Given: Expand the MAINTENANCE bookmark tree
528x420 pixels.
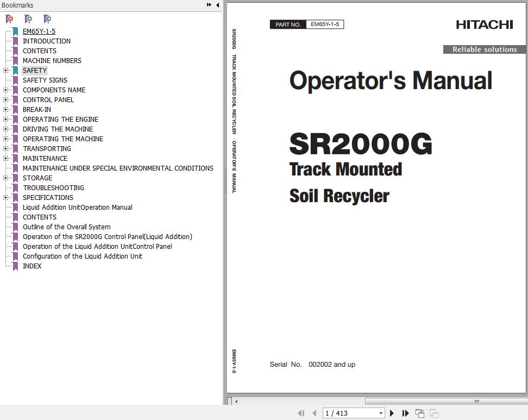Looking at the screenshot, I should 5,159.
